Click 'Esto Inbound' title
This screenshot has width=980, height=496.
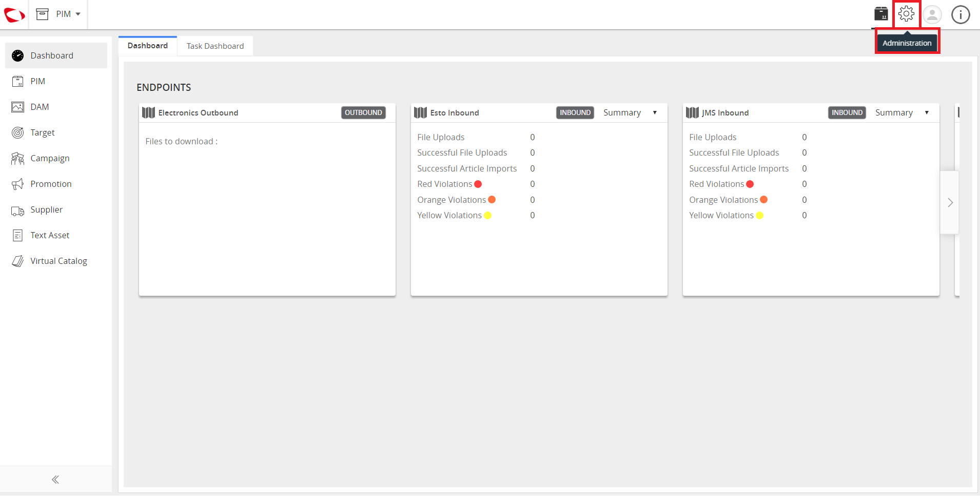[455, 112]
